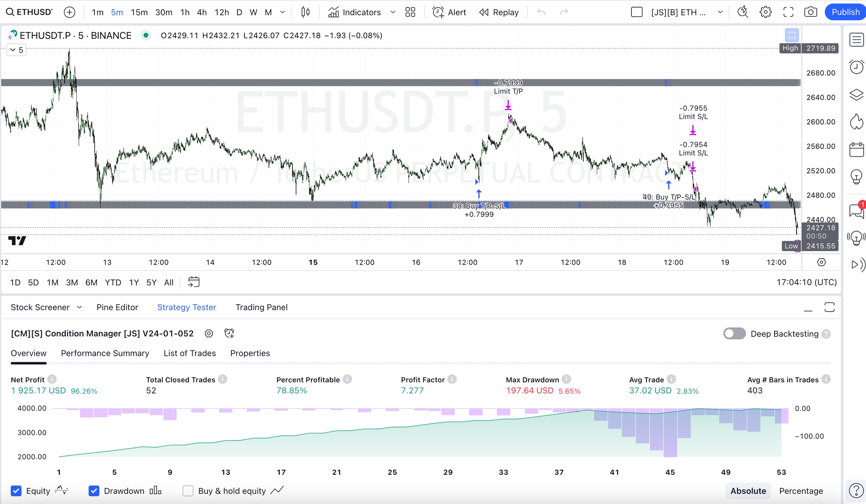Switch to List of Trades tab

(189, 353)
